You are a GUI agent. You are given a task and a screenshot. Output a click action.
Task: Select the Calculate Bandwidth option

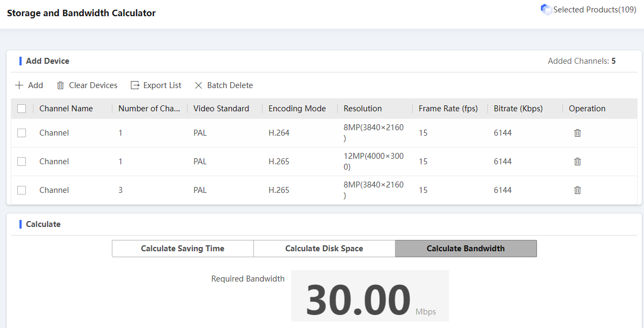465,248
